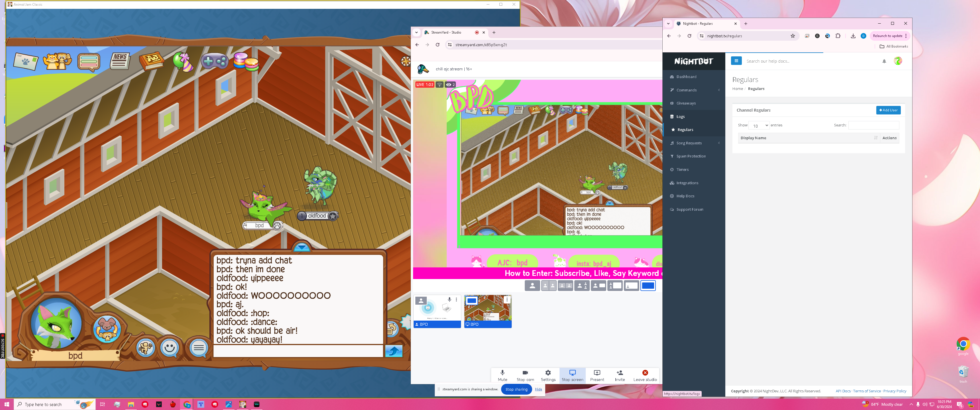Open the buddy list icon in Animal Jam
The height and width of the screenshot is (410, 980).
tap(57, 61)
